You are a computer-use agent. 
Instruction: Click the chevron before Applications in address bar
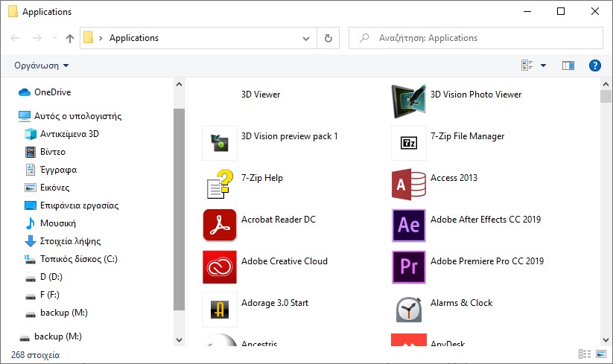click(x=101, y=38)
